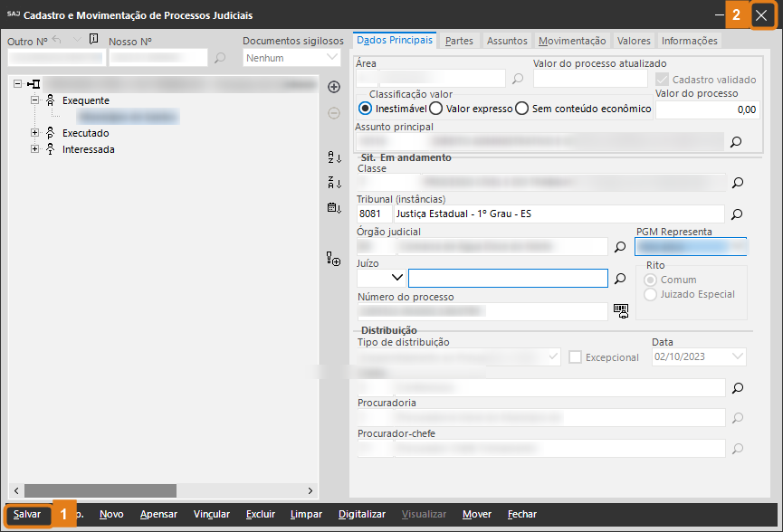
Task: Search Tribunal (instâncias) with magnifier icon
Action: click(737, 214)
